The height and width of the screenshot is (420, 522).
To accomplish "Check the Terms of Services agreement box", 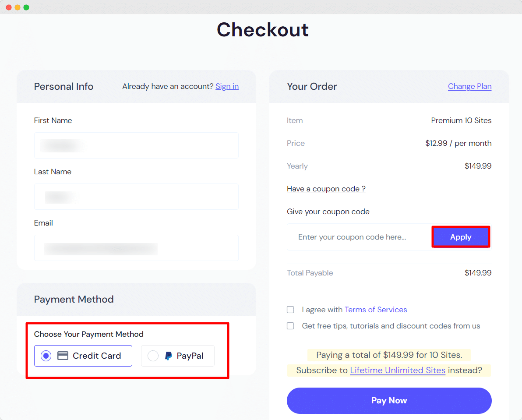I will (290, 310).
